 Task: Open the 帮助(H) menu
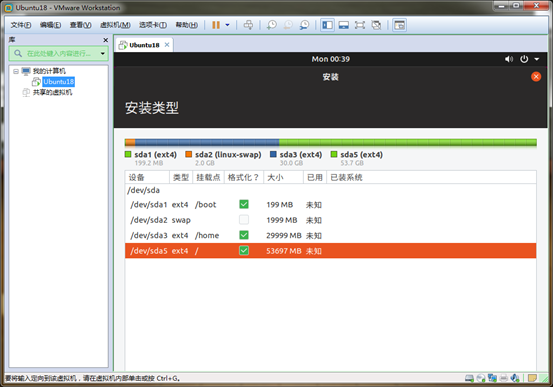187,25
